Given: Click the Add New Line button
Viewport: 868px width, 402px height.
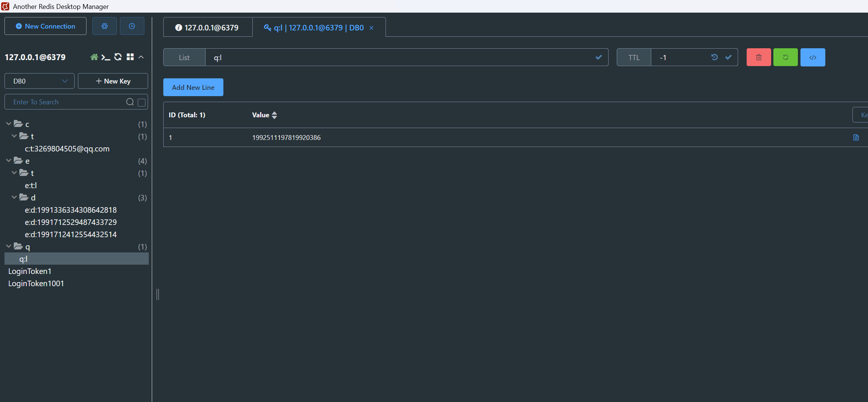Looking at the screenshot, I should click(x=193, y=88).
